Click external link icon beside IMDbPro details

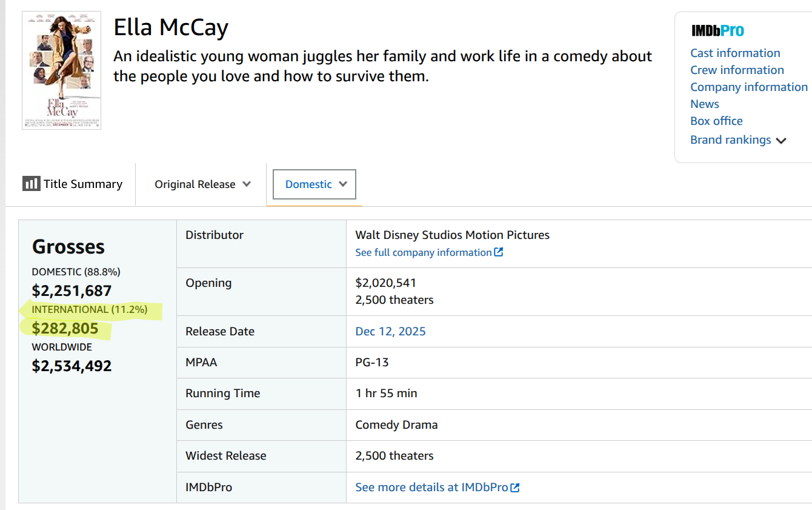pos(515,488)
